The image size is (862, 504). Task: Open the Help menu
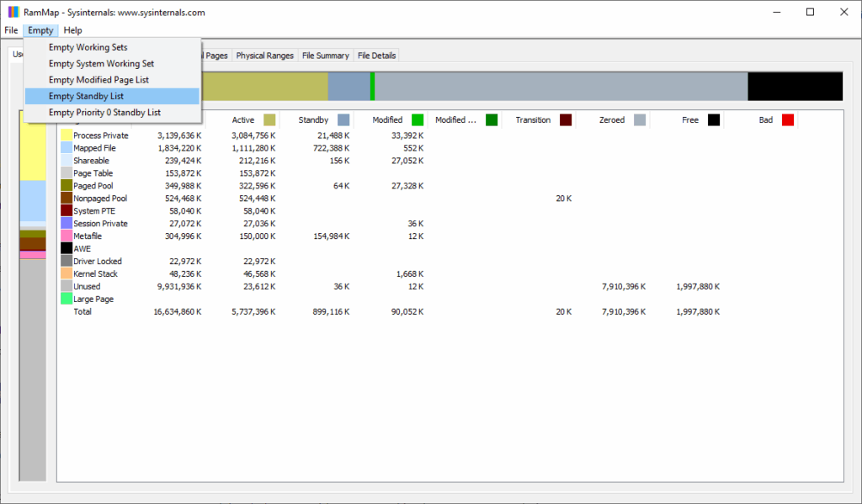(x=72, y=29)
